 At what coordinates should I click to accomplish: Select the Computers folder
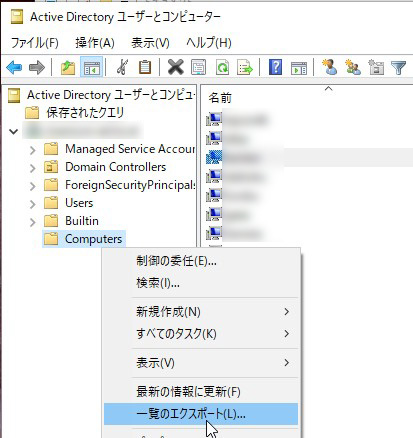(x=84, y=239)
